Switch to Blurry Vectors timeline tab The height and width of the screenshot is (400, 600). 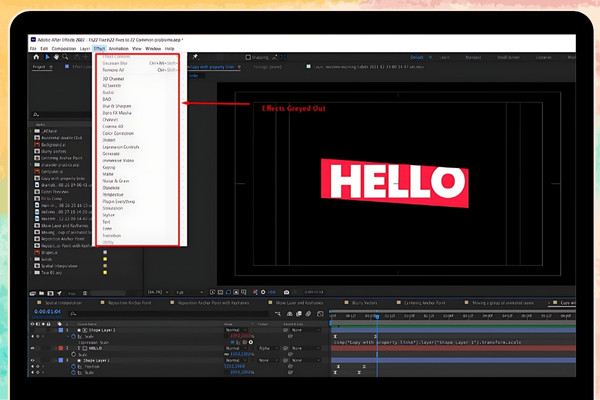tap(364, 303)
